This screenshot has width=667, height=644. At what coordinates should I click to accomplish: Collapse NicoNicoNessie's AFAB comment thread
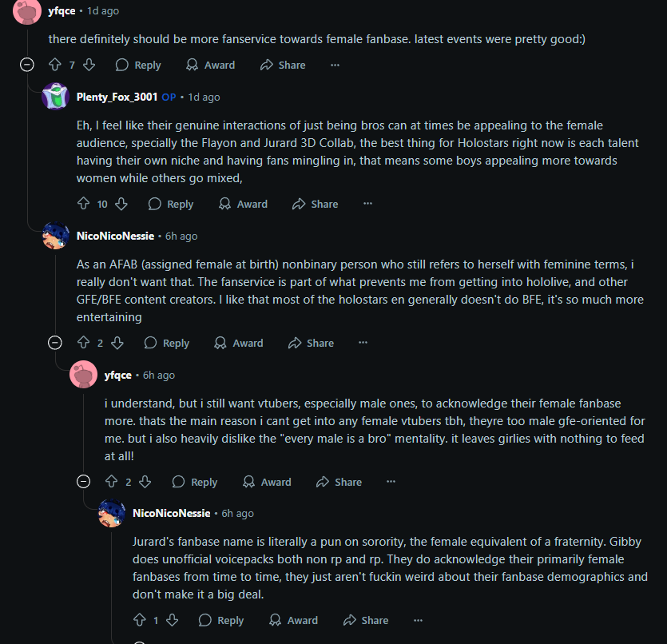click(55, 343)
